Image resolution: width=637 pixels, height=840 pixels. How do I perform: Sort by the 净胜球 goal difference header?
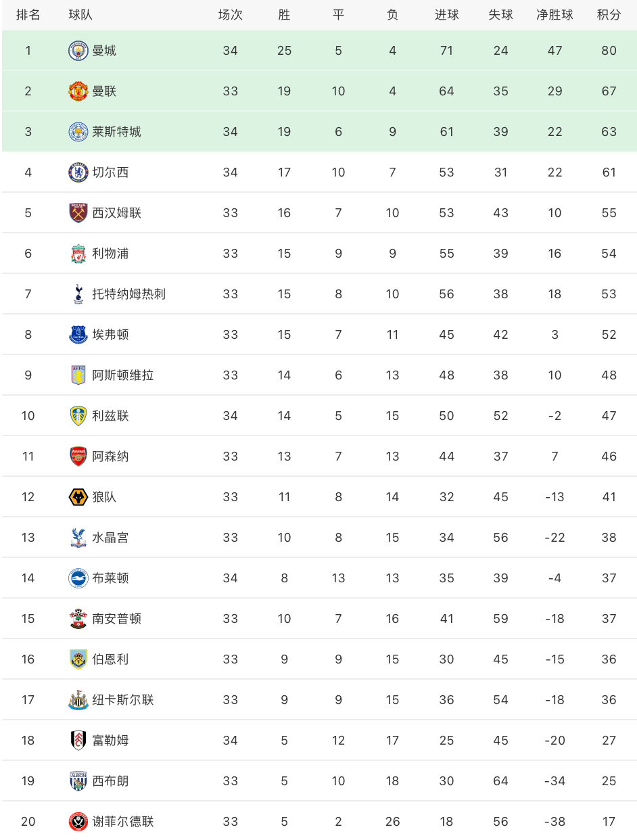[555, 15]
